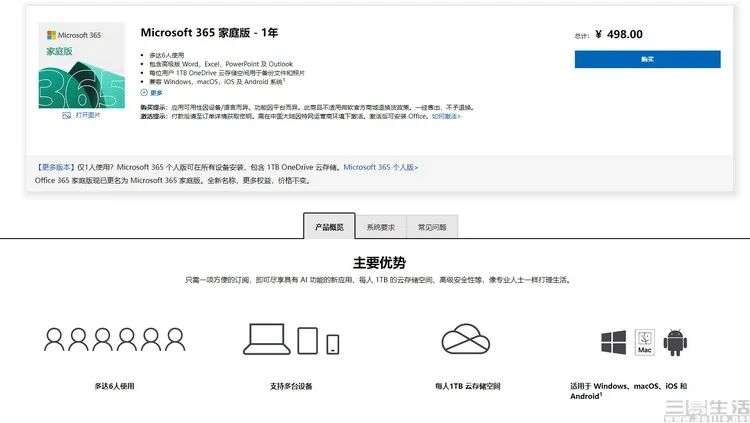Click the 主要优势 heading

click(379, 262)
